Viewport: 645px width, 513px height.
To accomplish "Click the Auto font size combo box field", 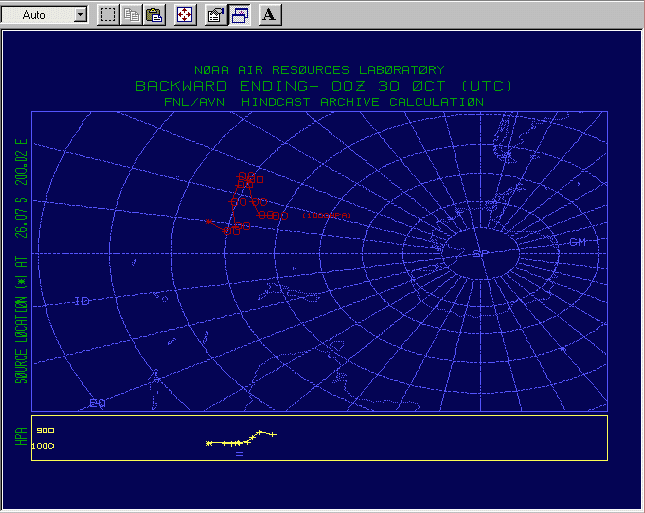I will tap(40, 15).
